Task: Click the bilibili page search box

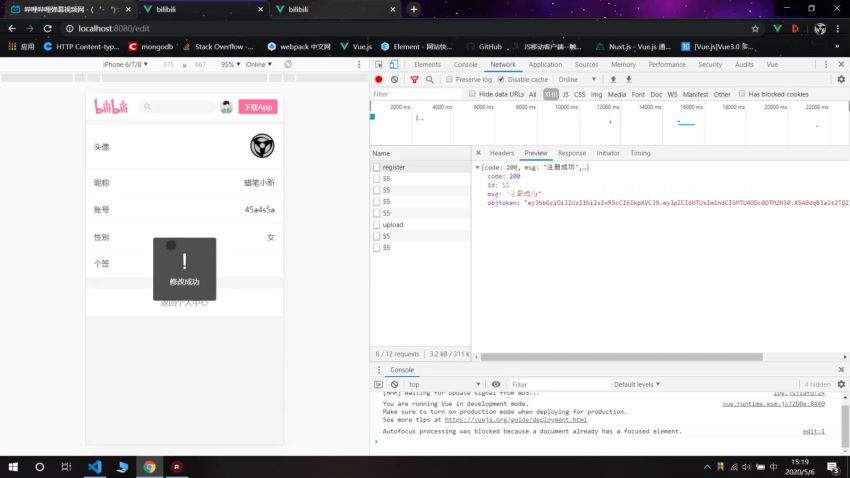Action: pyautogui.click(x=178, y=107)
